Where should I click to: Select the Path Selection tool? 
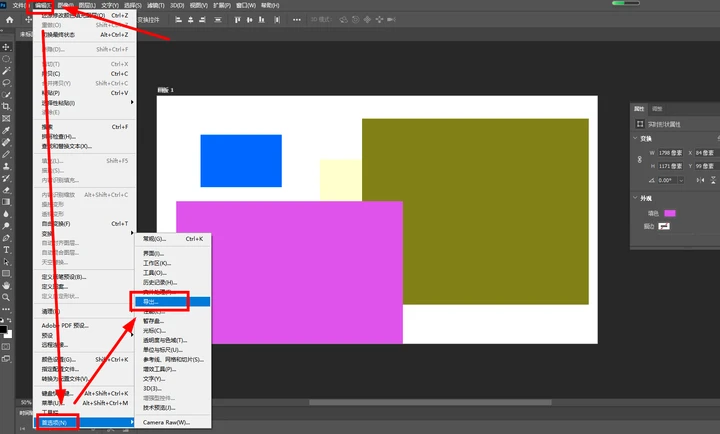pyautogui.click(x=6, y=262)
